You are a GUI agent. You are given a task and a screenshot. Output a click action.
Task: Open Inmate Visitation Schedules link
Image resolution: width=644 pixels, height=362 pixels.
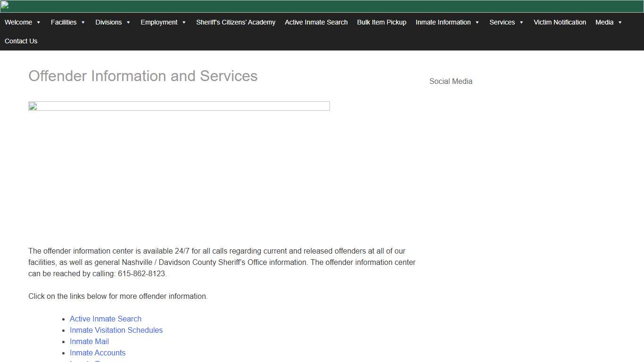point(116,330)
